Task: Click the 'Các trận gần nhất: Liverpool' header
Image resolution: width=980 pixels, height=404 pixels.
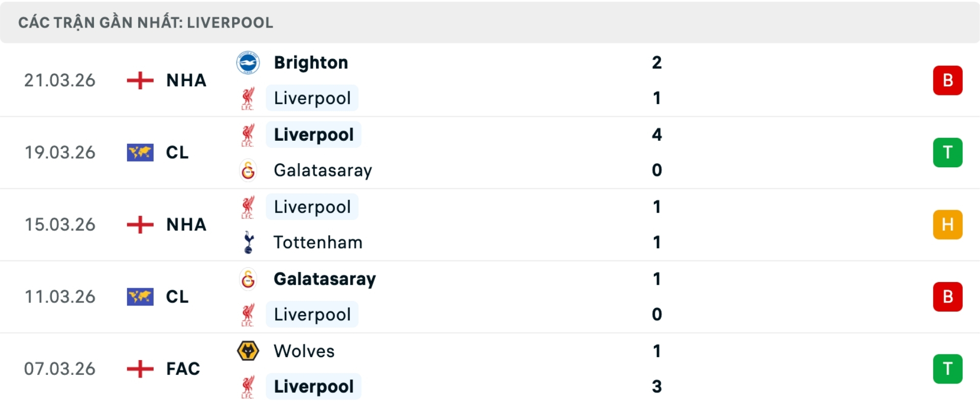Action: tap(145, 22)
